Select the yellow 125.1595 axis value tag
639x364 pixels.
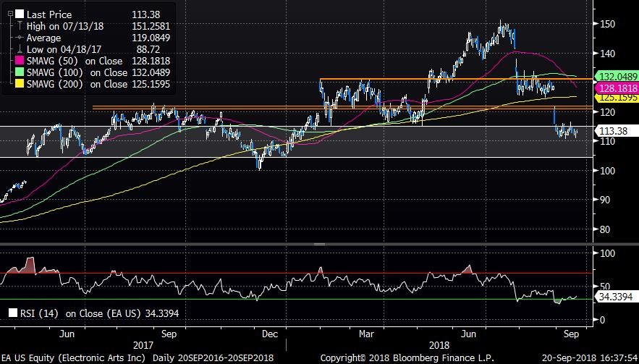pyautogui.click(x=614, y=97)
